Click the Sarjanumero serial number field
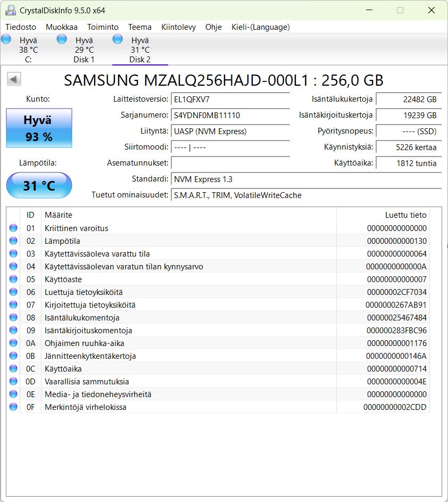The width and height of the screenshot is (448, 502). point(230,115)
